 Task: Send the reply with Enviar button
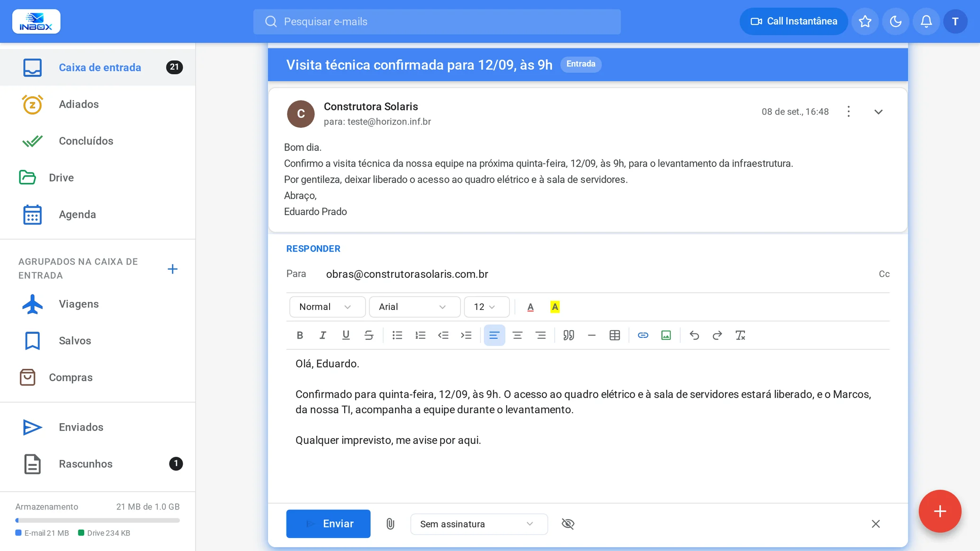[328, 524]
